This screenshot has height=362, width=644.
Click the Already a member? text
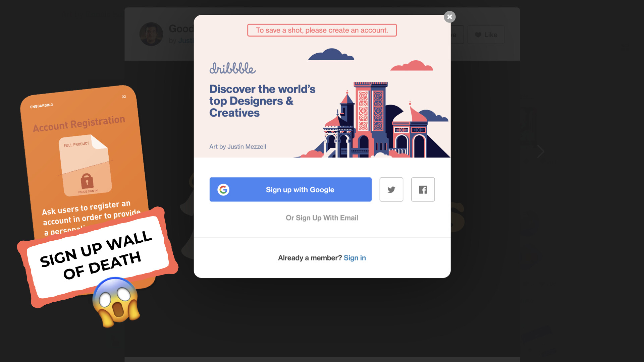(310, 258)
